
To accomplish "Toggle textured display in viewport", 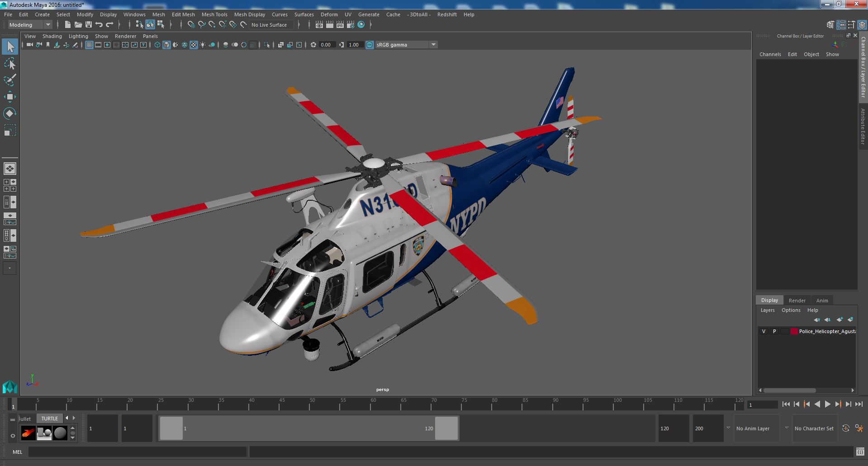I will click(194, 45).
